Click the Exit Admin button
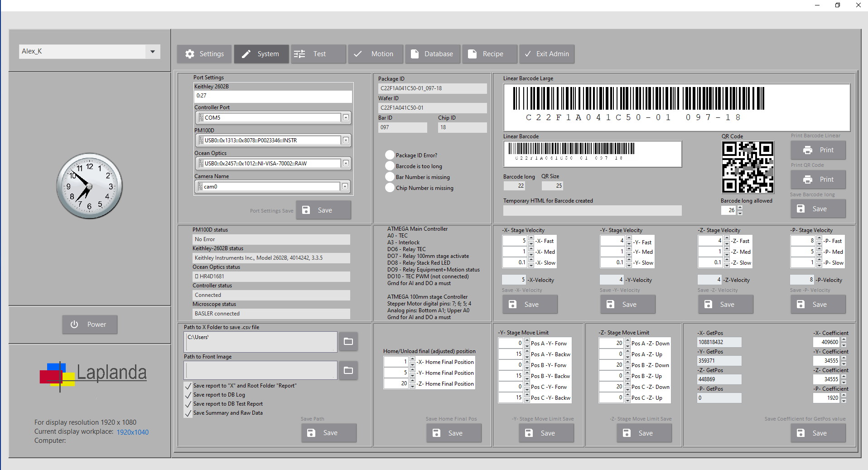868x470 pixels. (547, 54)
